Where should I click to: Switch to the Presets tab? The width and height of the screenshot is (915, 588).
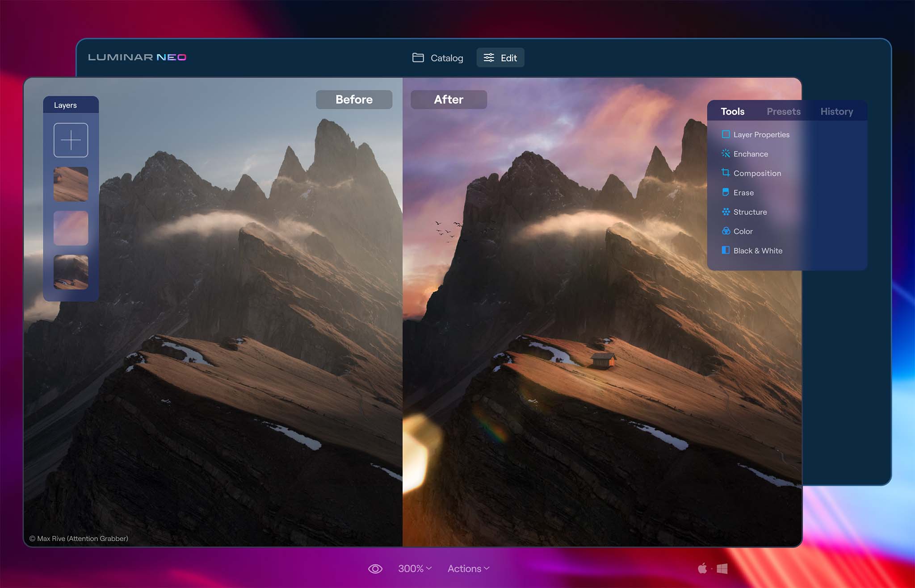coord(783,112)
